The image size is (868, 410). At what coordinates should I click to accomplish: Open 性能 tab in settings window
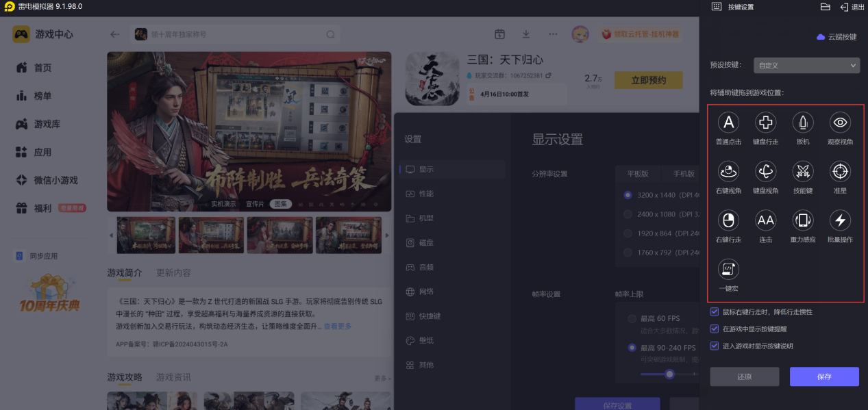pos(452,194)
